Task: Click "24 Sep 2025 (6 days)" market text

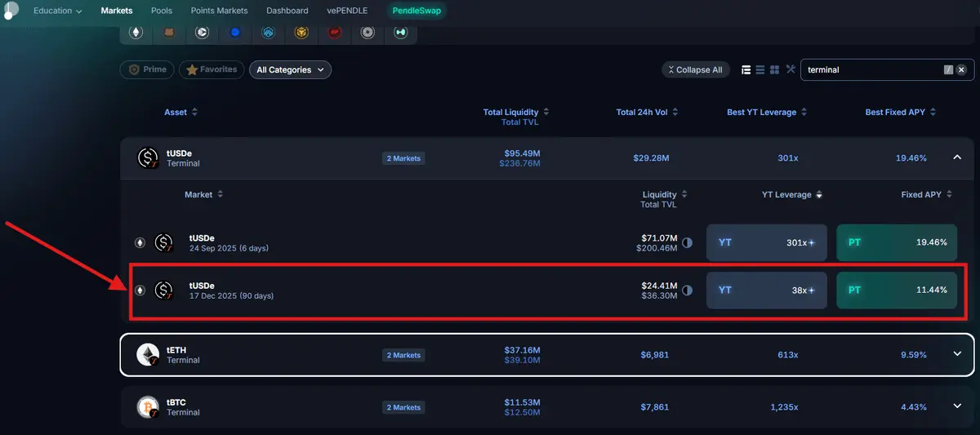Action: [229, 248]
